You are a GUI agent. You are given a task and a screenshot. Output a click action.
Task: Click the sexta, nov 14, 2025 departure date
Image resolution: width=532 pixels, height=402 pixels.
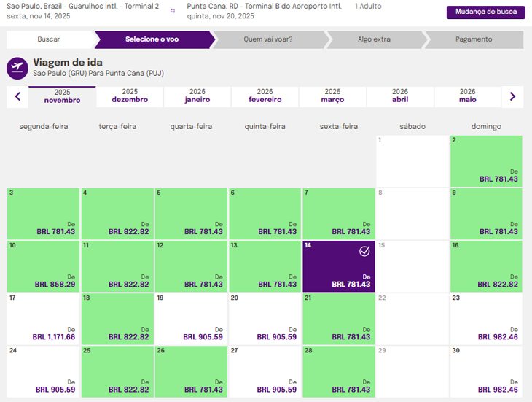coord(39,16)
